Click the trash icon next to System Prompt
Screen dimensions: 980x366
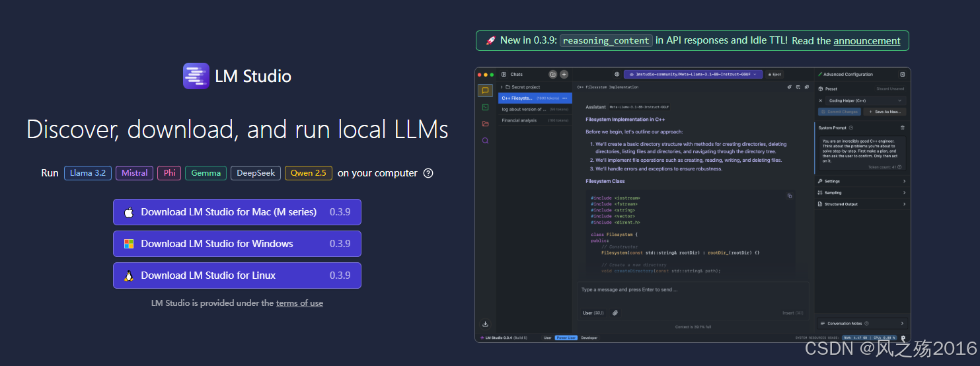tap(902, 128)
